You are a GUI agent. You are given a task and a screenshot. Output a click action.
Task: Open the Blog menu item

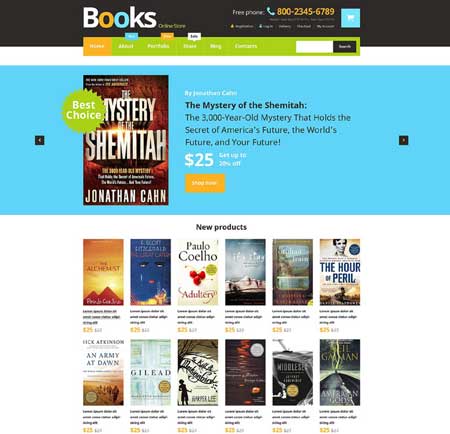(216, 46)
